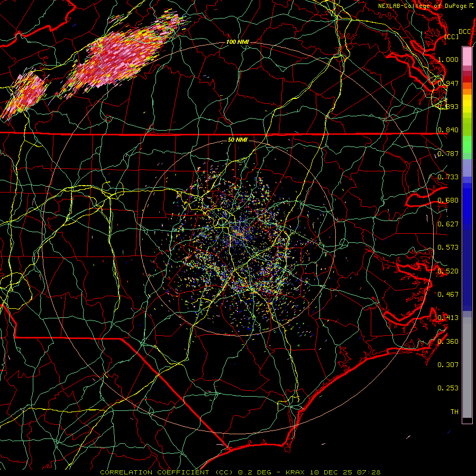Select the 0.627 scale value
Viewport: 476px width, 476px height.
click(x=448, y=224)
